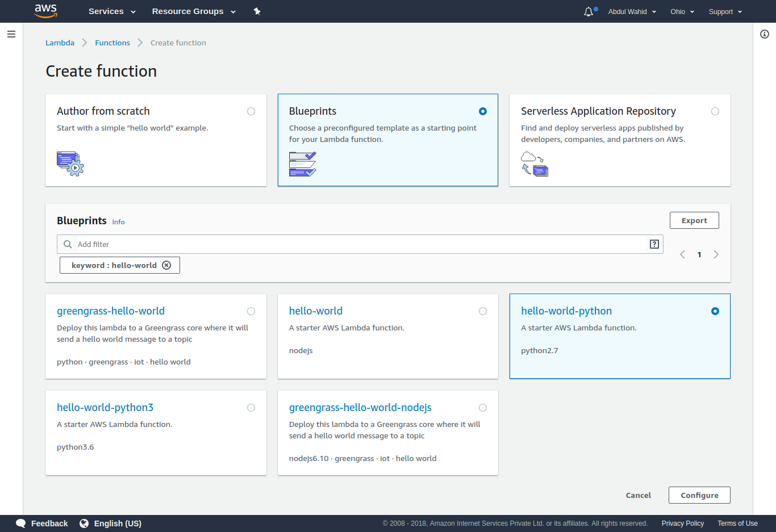Screen dimensions: 776x532
Task: Click the Blueprints checklist illustration
Action: pyautogui.click(x=303, y=164)
